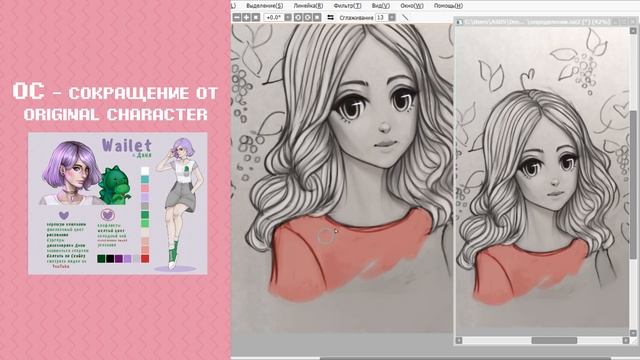Open the Вид(V) menu
640x360 pixels.
pos(381,6)
